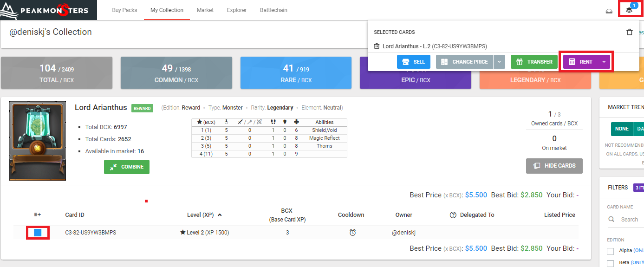
Task: Uncheck the card C3-82-US9YW3BMPS checkbox
Action: click(x=38, y=232)
